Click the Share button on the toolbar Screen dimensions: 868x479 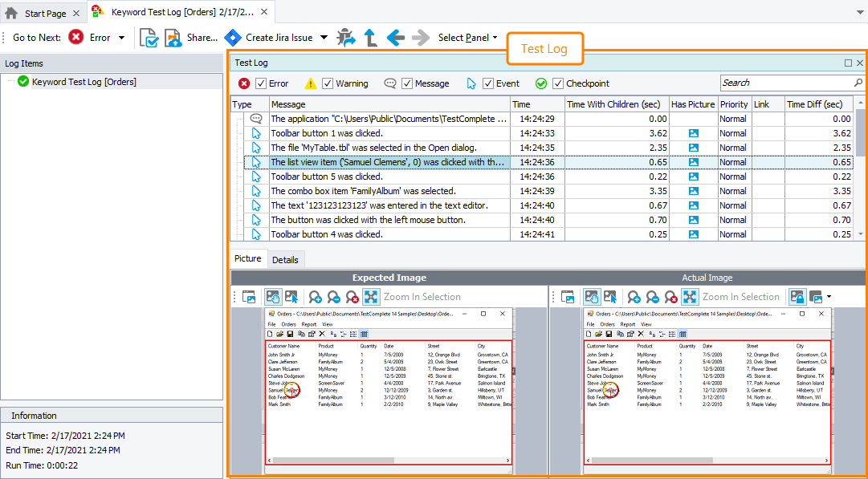click(190, 37)
